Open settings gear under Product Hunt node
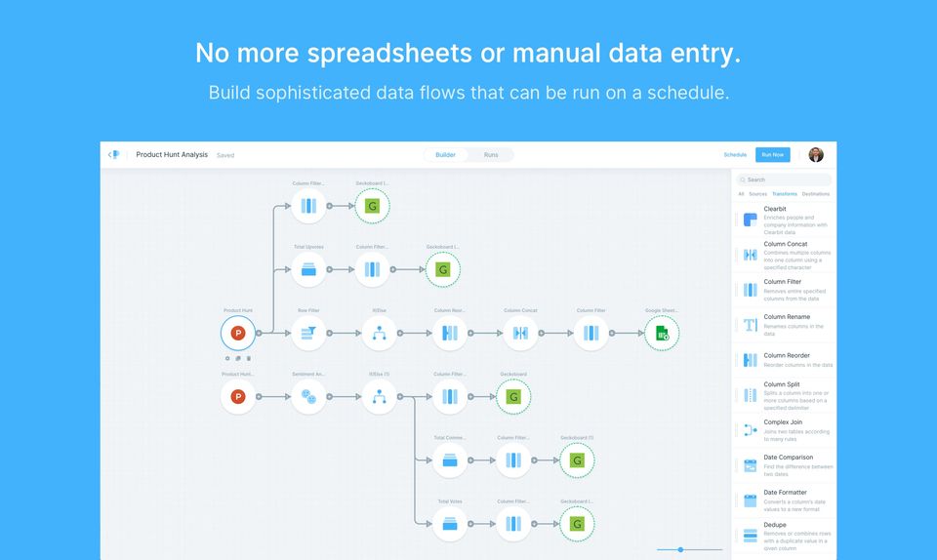The image size is (937, 560). pos(227,358)
